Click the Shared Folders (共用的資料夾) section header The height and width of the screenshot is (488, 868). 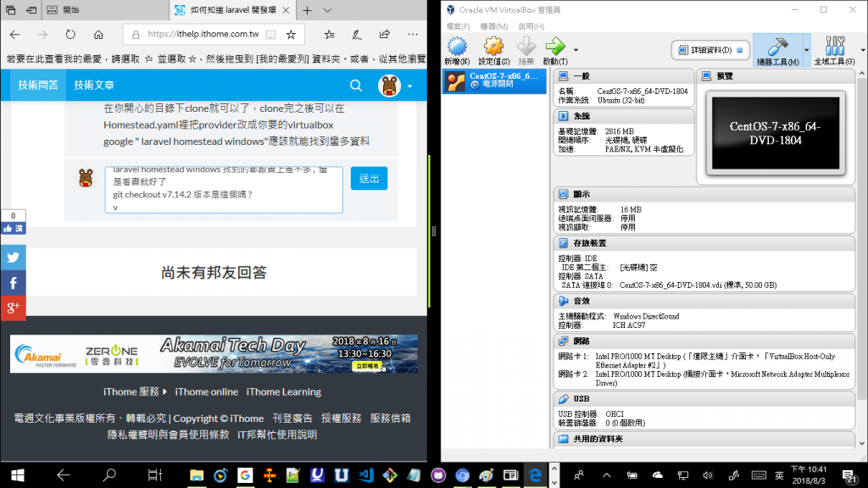704,439
